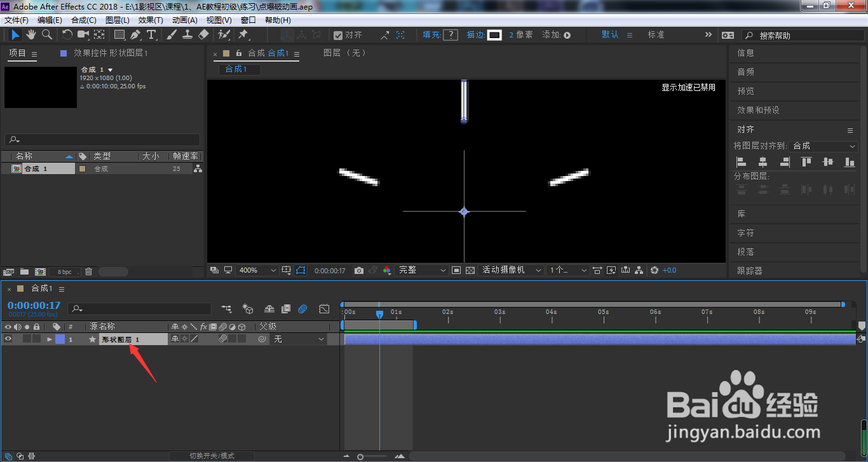This screenshot has width=868, height=462.
Task: Toggle the 对齐 snapping checkbox
Action: [x=338, y=36]
